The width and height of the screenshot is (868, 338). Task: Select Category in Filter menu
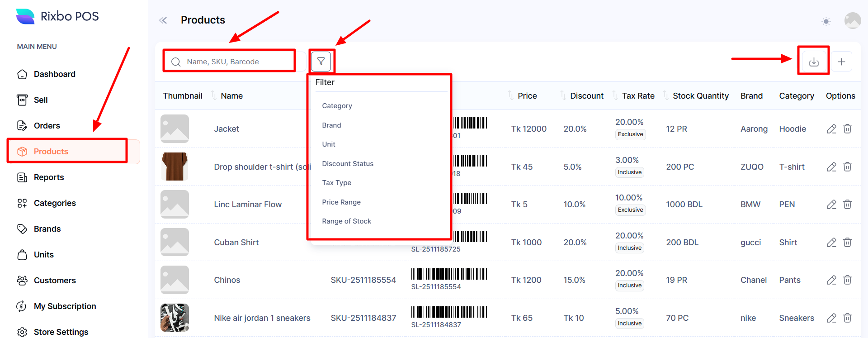point(337,106)
